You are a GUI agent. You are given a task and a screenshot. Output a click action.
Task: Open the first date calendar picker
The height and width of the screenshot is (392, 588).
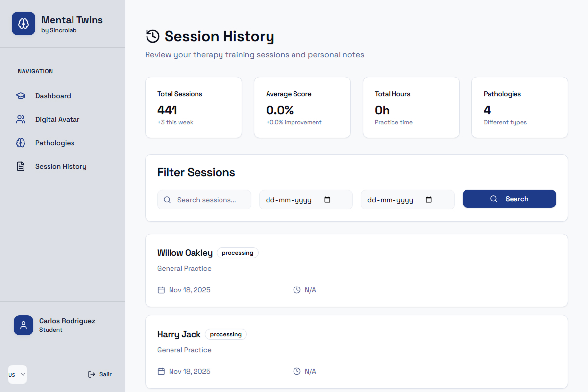pos(328,200)
